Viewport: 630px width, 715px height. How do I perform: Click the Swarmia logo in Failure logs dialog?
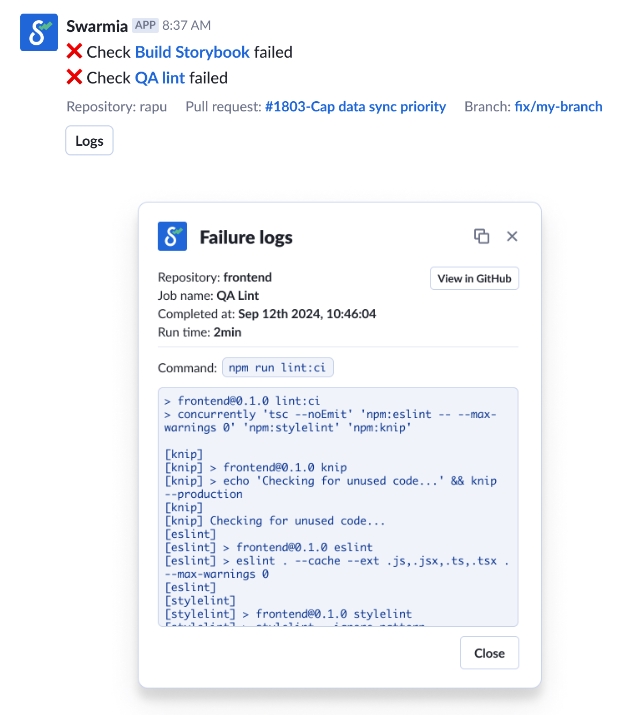tap(173, 236)
